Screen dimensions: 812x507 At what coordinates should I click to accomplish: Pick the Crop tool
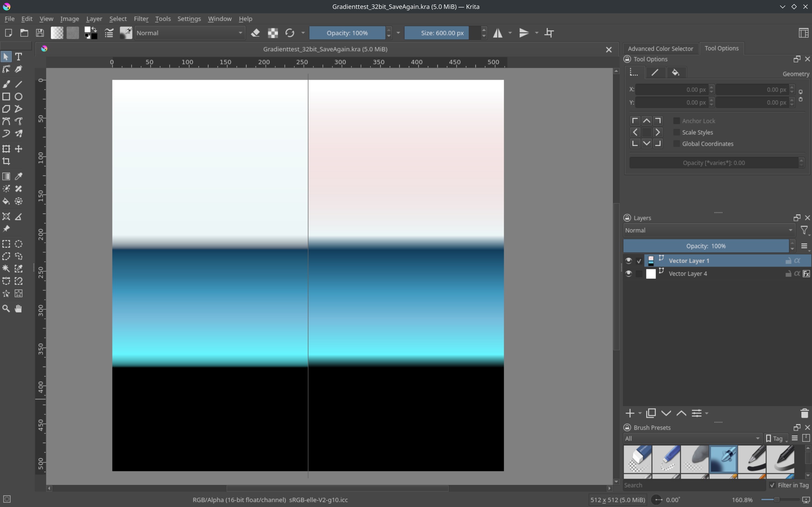(6, 161)
